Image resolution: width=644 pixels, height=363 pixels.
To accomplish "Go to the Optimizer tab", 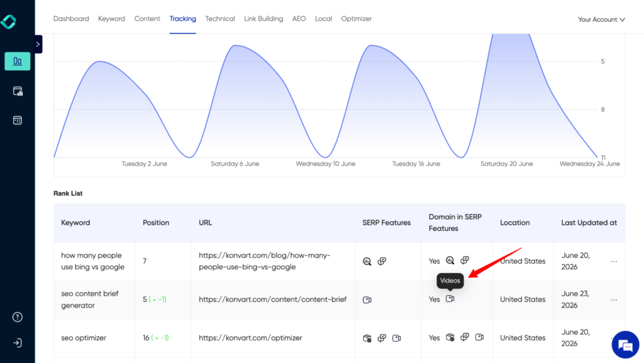I will [356, 18].
